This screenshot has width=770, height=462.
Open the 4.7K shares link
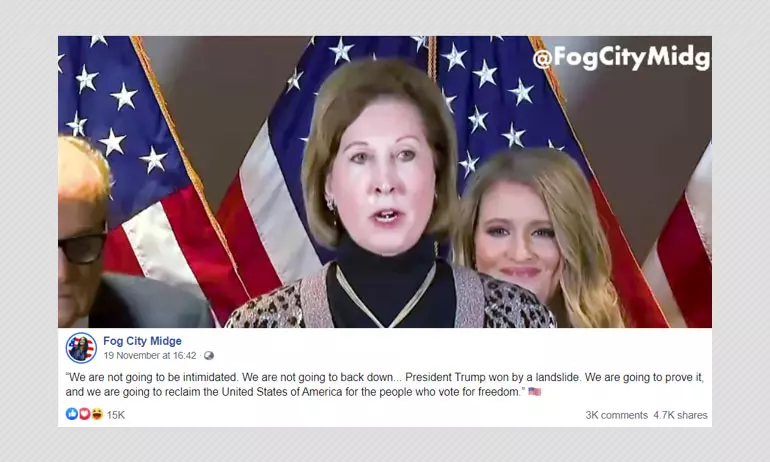click(680, 415)
